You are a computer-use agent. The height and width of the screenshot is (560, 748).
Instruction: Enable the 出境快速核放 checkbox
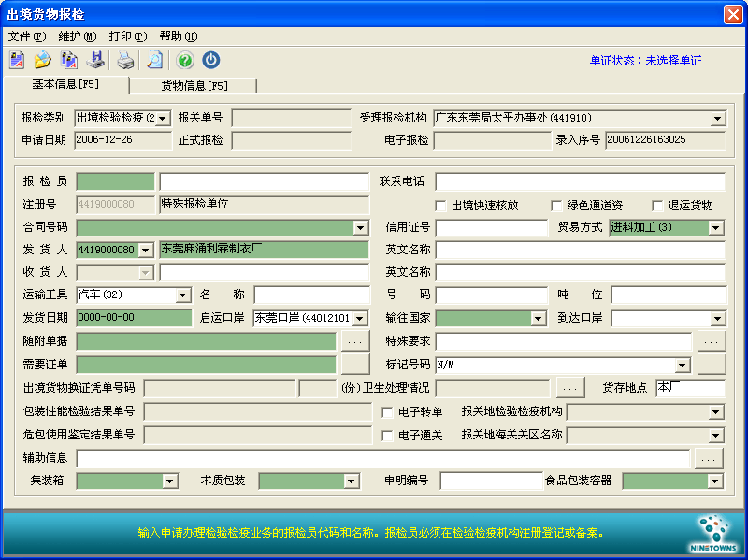(x=441, y=206)
